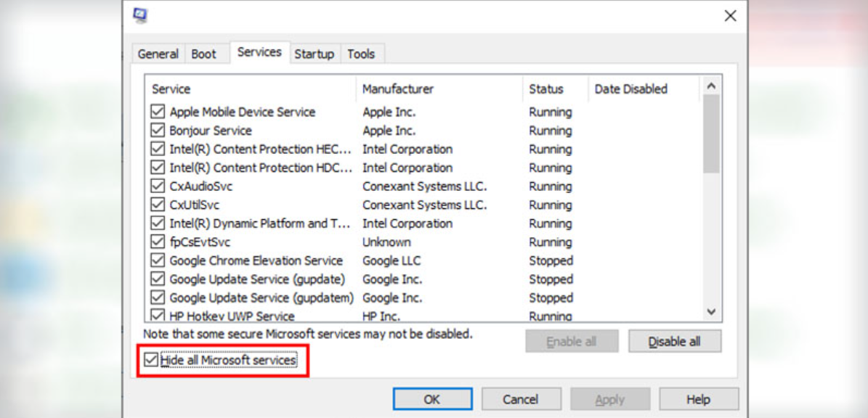The width and height of the screenshot is (868, 418).
Task: Uncheck Hide all Microsoft services
Action: (x=150, y=360)
